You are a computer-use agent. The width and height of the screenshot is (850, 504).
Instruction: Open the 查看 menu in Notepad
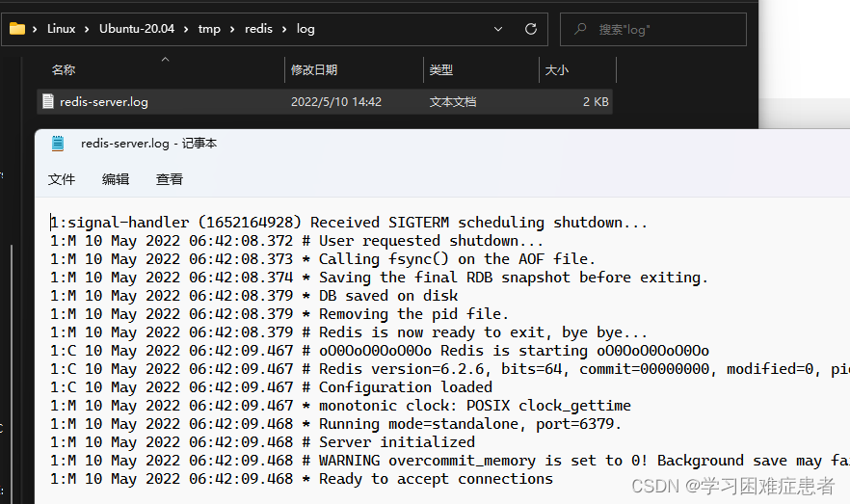click(170, 179)
